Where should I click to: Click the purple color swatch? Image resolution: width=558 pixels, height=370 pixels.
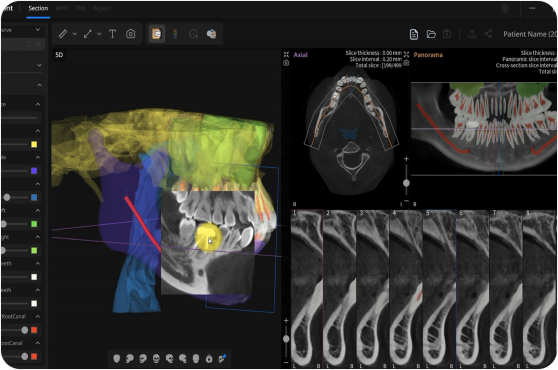[x=34, y=171]
